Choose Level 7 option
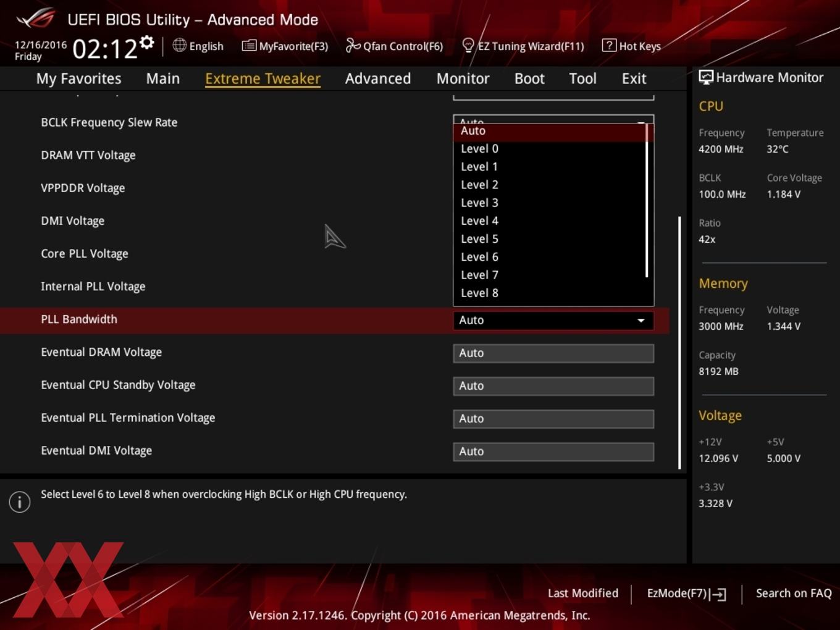840x630 pixels. [x=550, y=275]
